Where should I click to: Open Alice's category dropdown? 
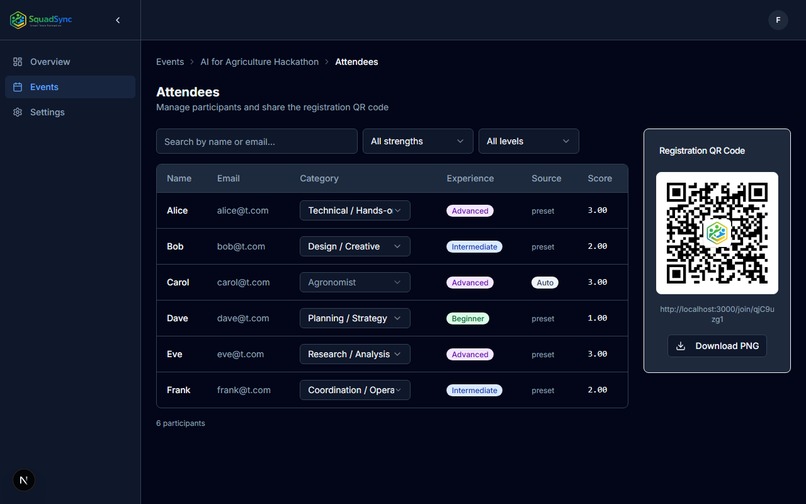tap(355, 210)
